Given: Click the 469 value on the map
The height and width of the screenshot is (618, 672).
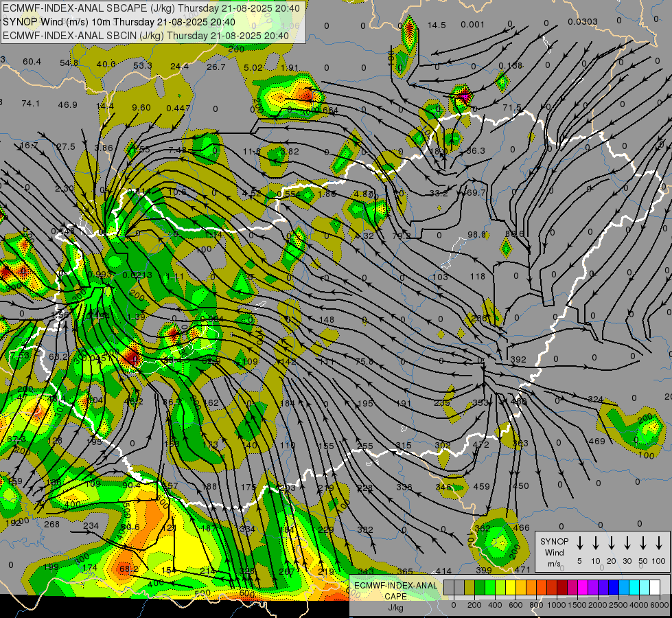Looking at the screenshot, I should coord(596,442).
